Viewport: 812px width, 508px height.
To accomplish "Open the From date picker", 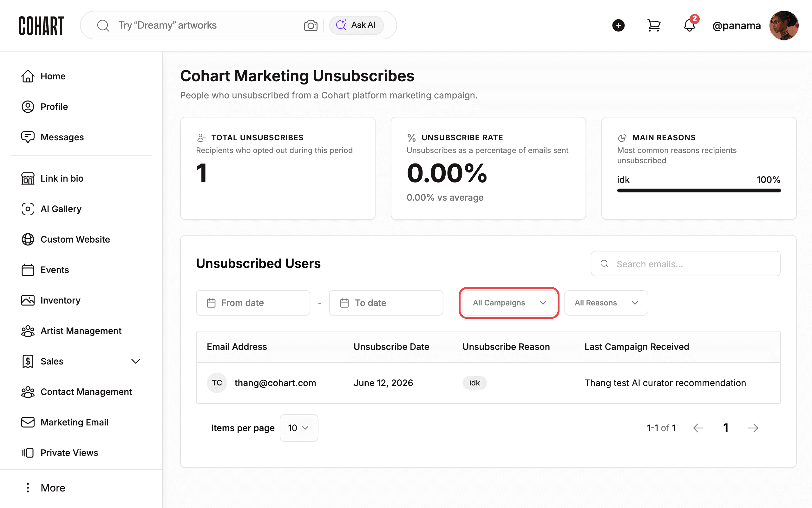I will pos(253,303).
